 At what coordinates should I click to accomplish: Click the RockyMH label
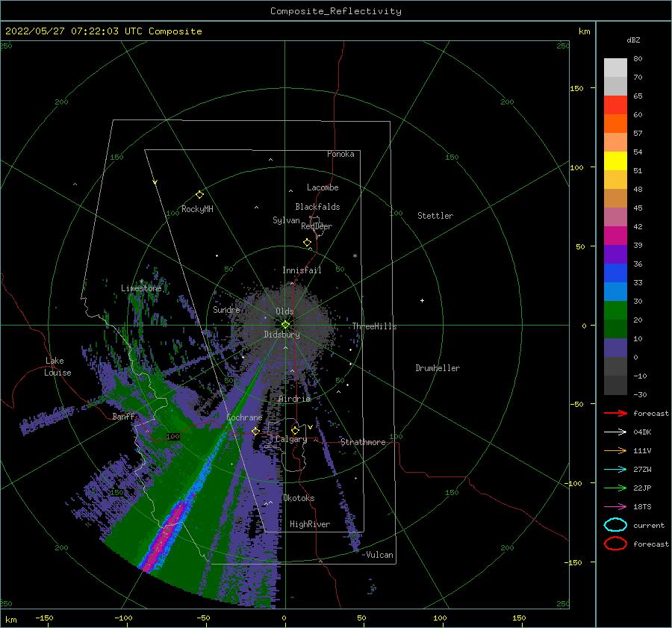click(197, 209)
